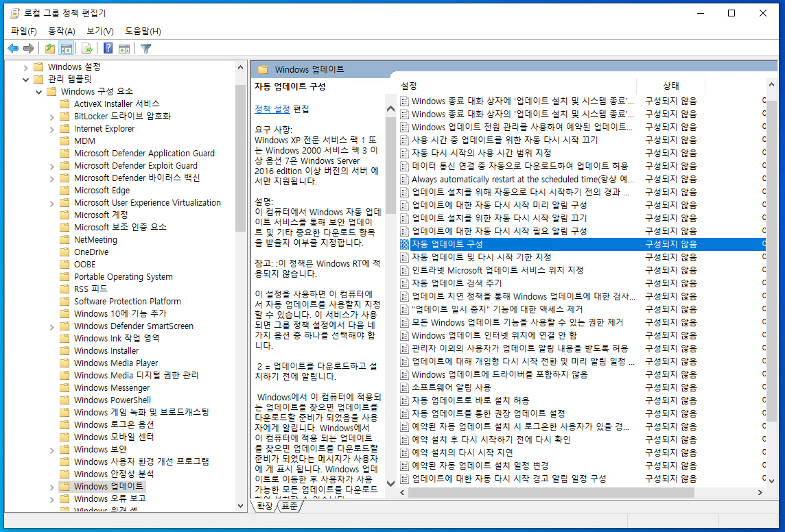Expand Microsoft Defender 바이러스 백신 node
Viewport: 785px width, 532px height.
click(51, 178)
